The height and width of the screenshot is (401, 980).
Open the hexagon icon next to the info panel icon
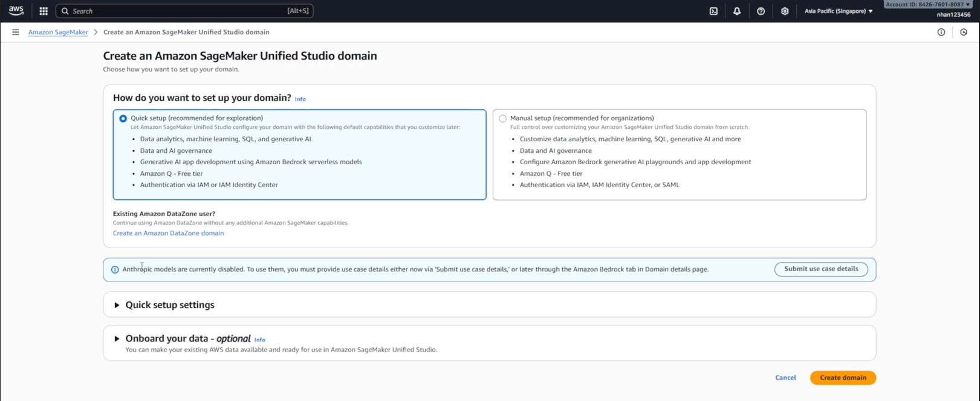pyautogui.click(x=964, y=32)
